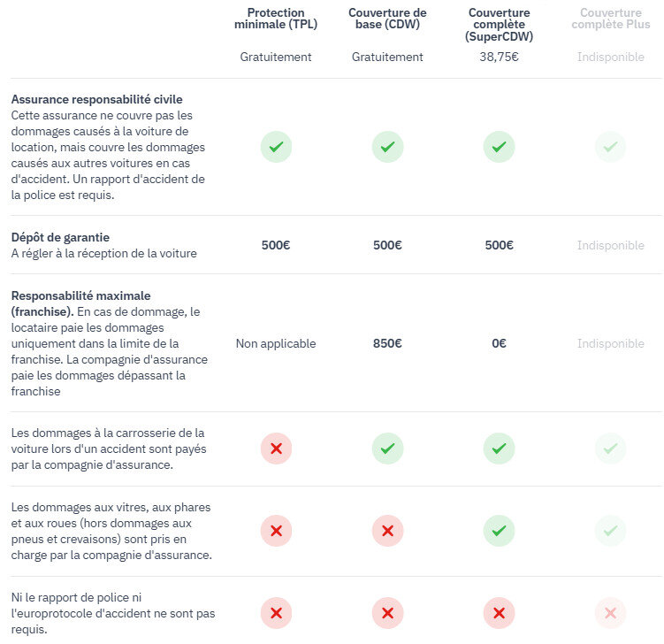Screen dimensions: 664x644
Task: Click red cross for TPL bodywork damage
Action: point(276,449)
